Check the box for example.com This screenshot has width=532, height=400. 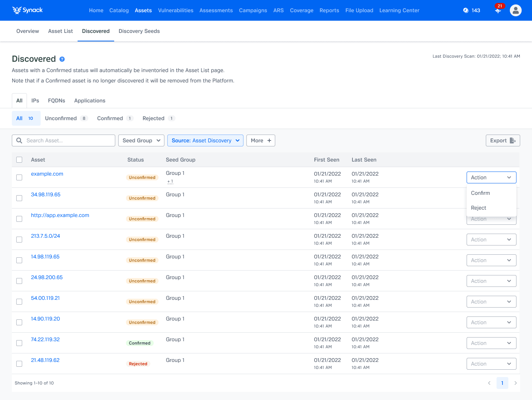(19, 177)
